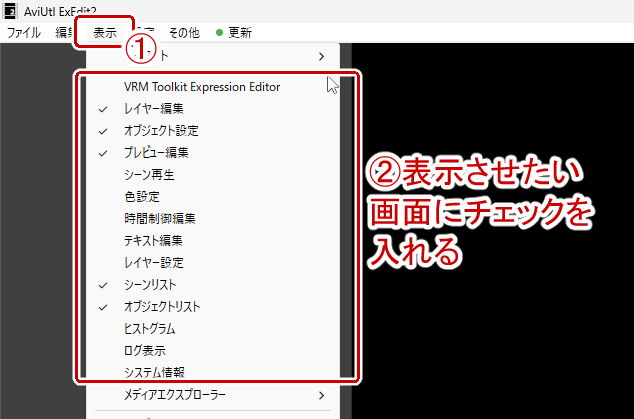The width and height of the screenshot is (634, 419).
Task: Enable ヒストグラム window
Action: 213,328
